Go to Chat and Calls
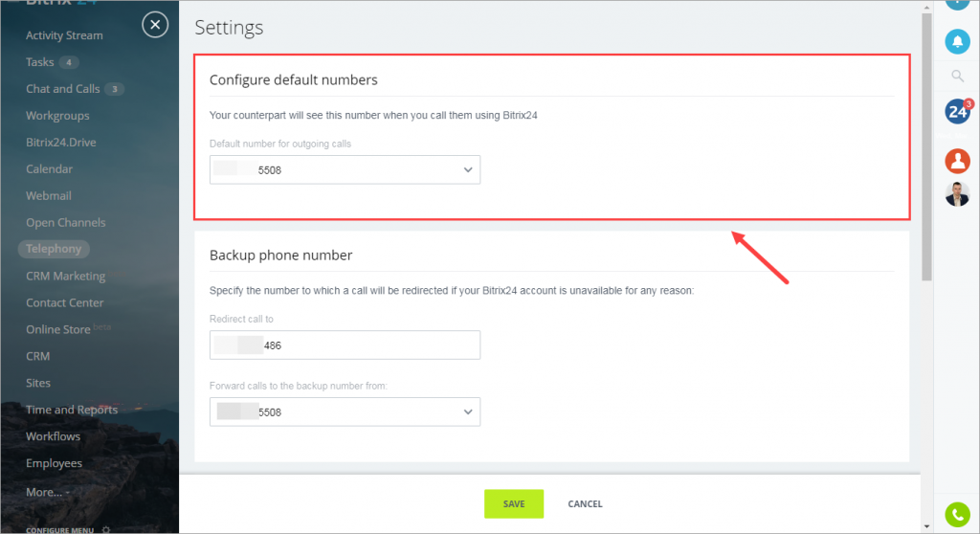This screenshot has height=534, width=980. (x=62, y=89)
